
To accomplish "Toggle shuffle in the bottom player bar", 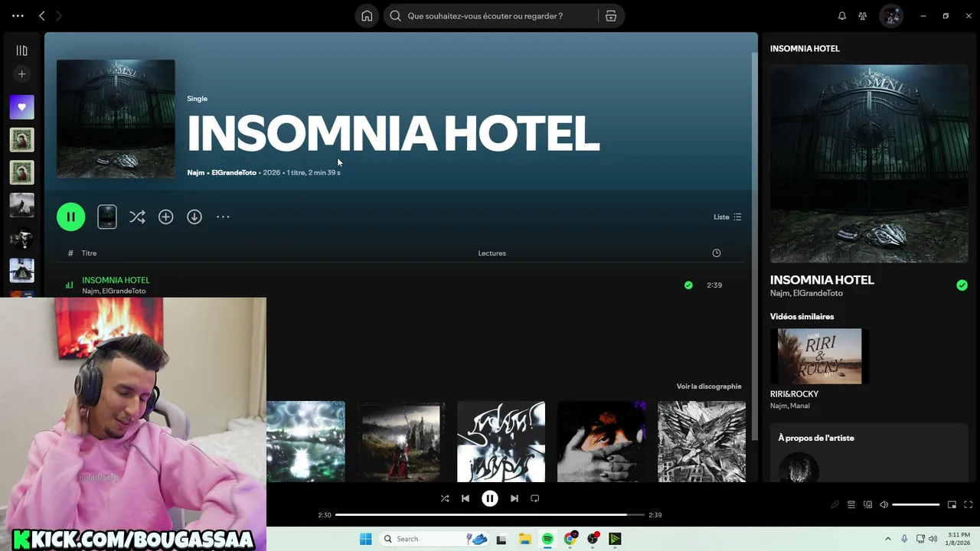I will click(445, 498).
